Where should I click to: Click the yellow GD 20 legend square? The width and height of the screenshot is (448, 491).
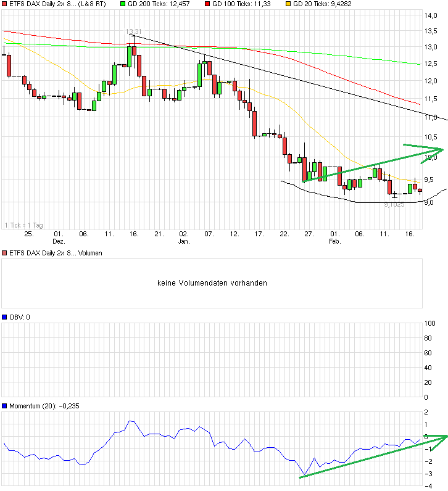pos(289,4)
